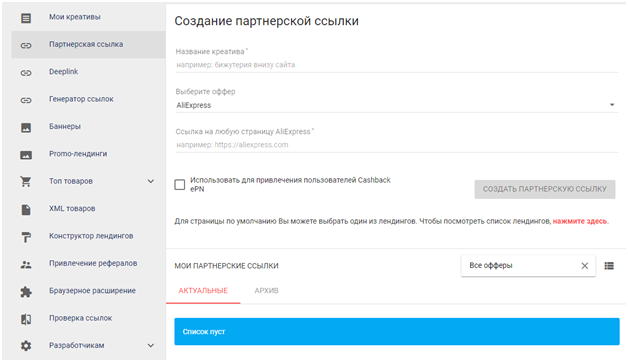Click the Создание партнерской ссылки heading
The width and height of the screenshot is (628, 362).
[x=266, y=21]
